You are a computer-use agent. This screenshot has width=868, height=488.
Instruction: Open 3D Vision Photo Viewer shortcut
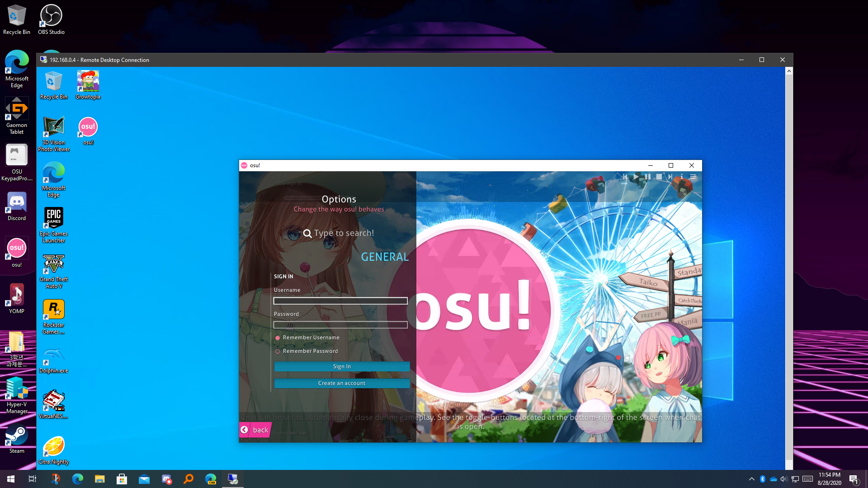pyautogui.click(x=54, y=134)
